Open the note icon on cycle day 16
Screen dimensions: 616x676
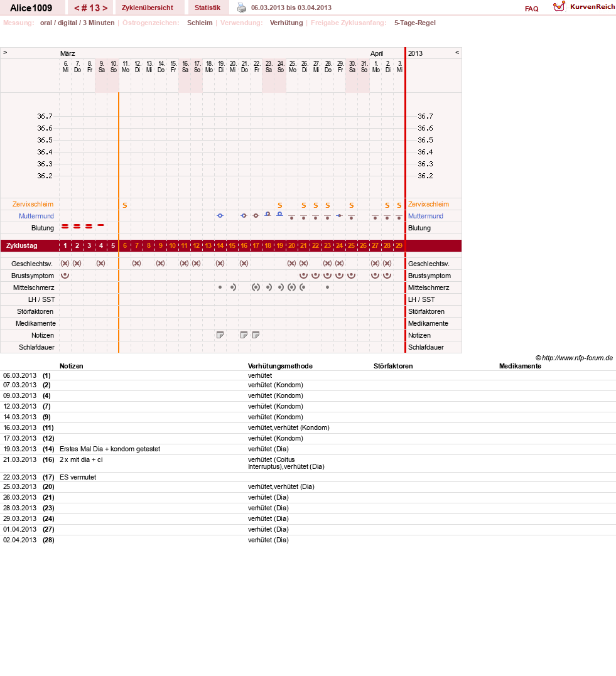244,335
